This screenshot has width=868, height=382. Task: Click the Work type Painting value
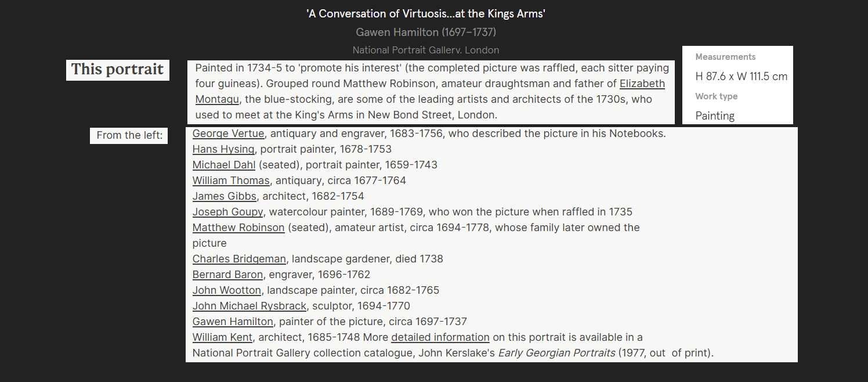[715, 116]
